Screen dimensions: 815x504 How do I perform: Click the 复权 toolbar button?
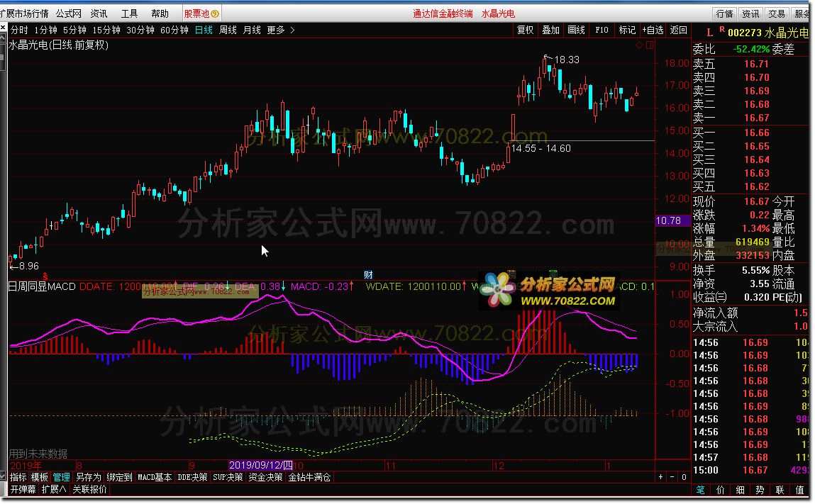pyautogui.click(x=525, y=30)
